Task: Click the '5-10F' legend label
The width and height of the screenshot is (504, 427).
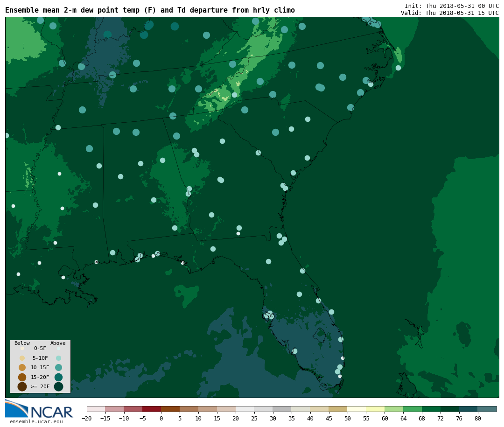Action: coord(40,358)
